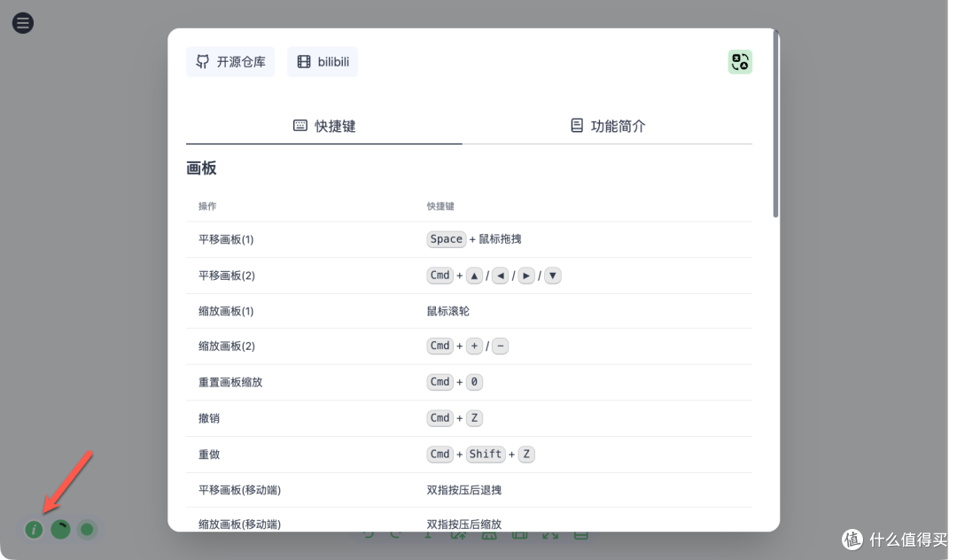957x560 pixels.
Task: Click the info 'i' button at bottom-left
Action: pos(35,530)
